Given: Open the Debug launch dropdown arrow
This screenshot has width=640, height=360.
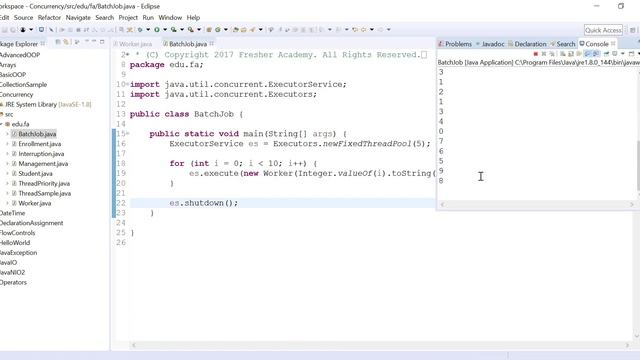Looking at the screenshot, I should click(148, 29).
